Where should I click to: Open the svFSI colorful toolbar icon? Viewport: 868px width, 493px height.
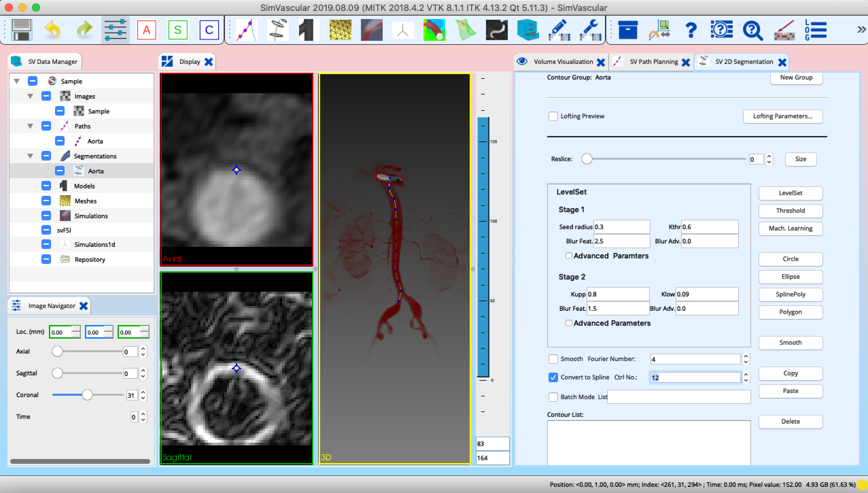click(434, 30)
